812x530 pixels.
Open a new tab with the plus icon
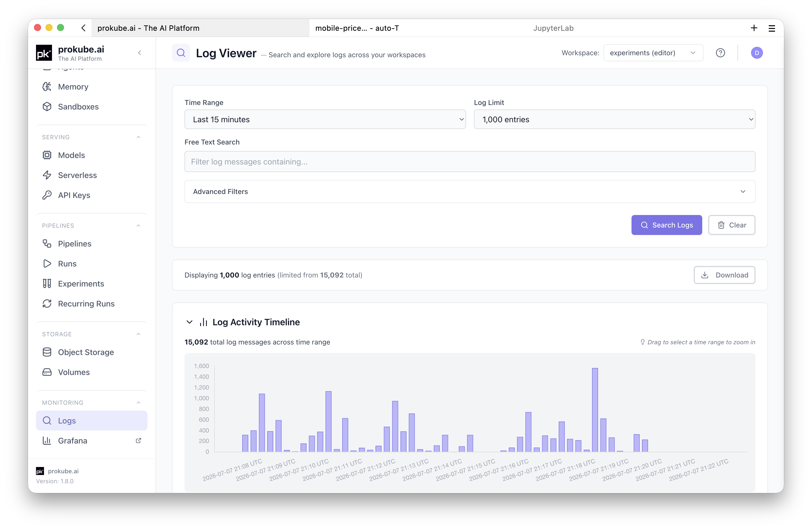(x=754, y=28)
